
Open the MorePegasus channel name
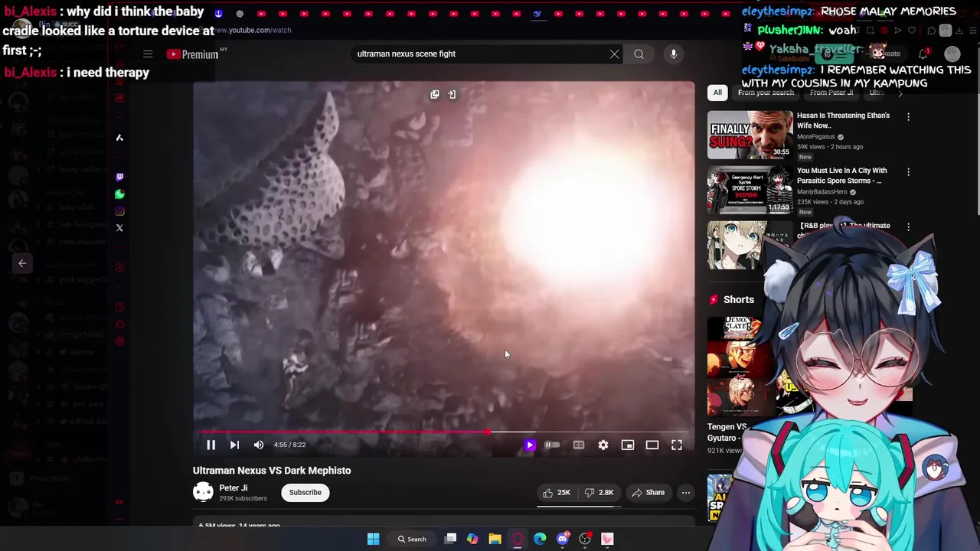coord(815,137)
